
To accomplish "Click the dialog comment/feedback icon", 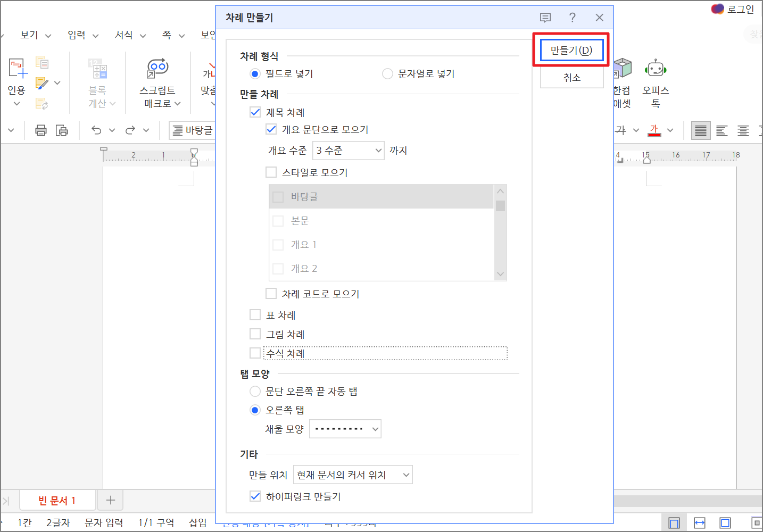I will click(x=545, y=18).
